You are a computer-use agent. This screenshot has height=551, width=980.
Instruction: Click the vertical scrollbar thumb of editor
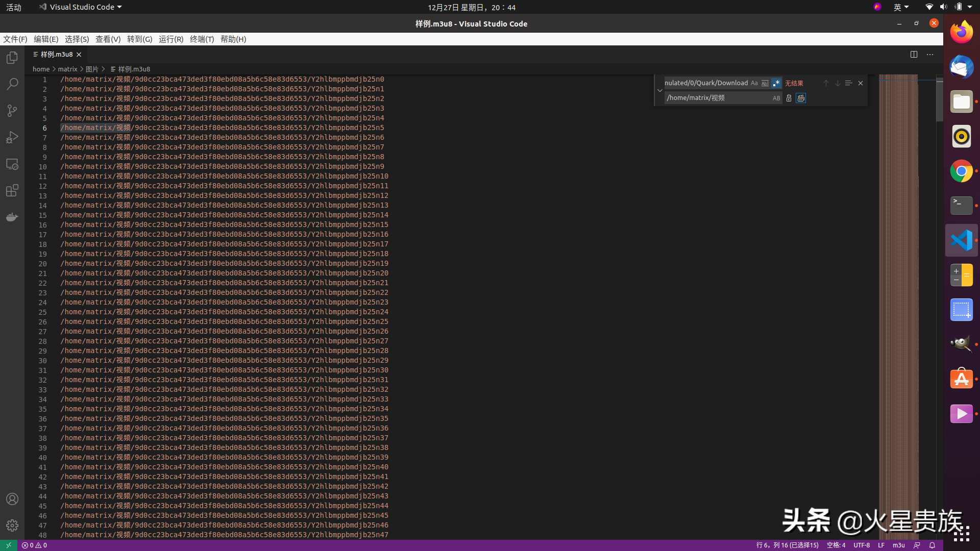(940, 99)
